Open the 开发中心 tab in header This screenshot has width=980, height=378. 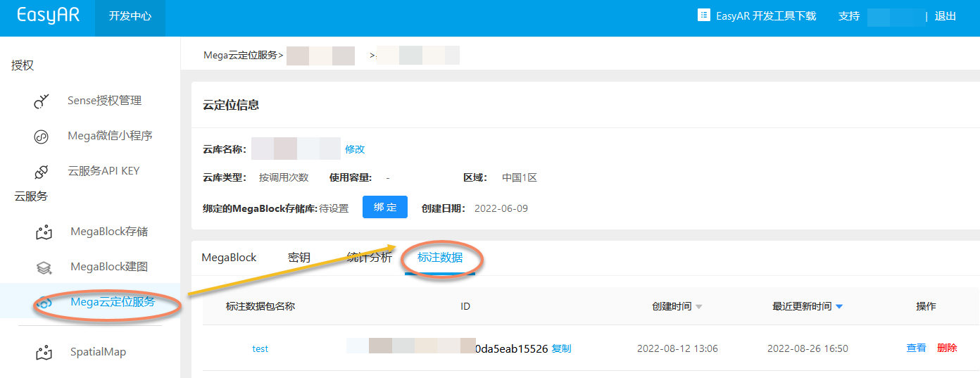point(130,16)
